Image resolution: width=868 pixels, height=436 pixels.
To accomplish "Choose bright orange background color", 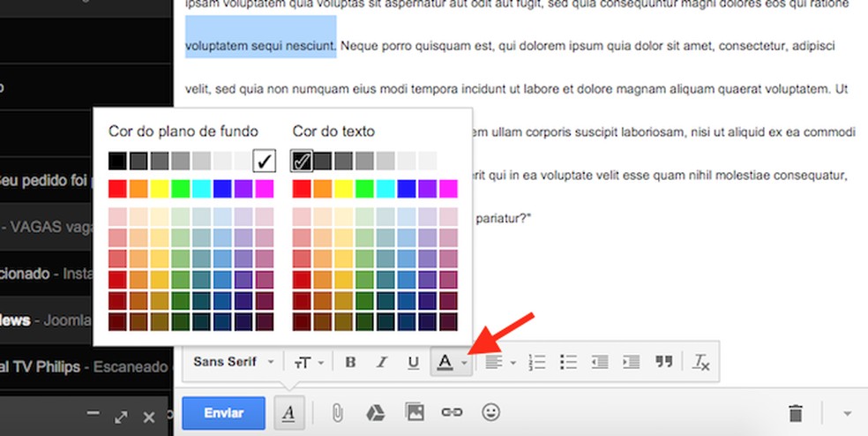I will [138, 189].
